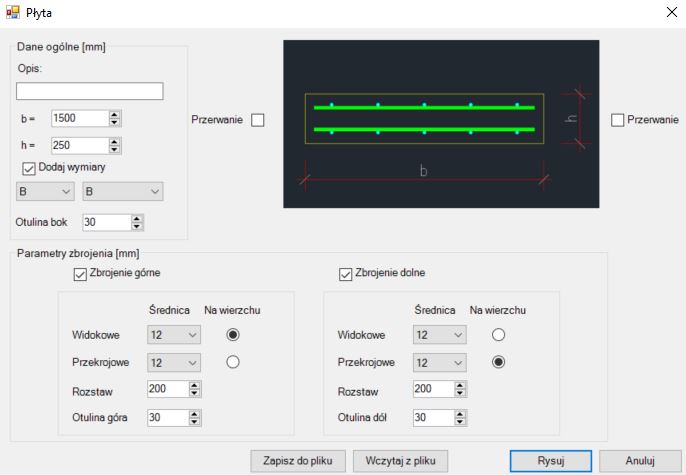Click the górne Rozstaw value field
Image resolution: width=686 pixels, height=475 pixels.
tap(168, 389)
